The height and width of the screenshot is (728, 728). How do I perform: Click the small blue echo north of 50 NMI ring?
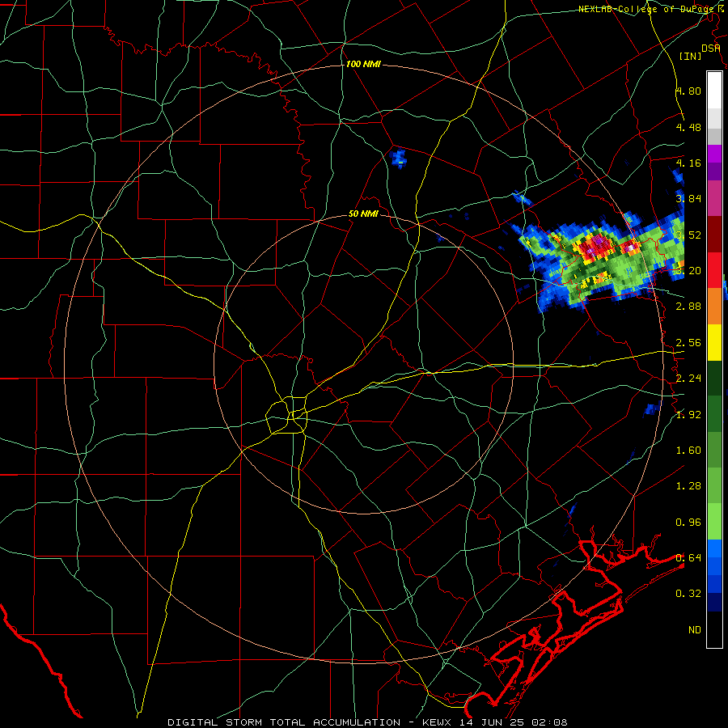[399, 159]
